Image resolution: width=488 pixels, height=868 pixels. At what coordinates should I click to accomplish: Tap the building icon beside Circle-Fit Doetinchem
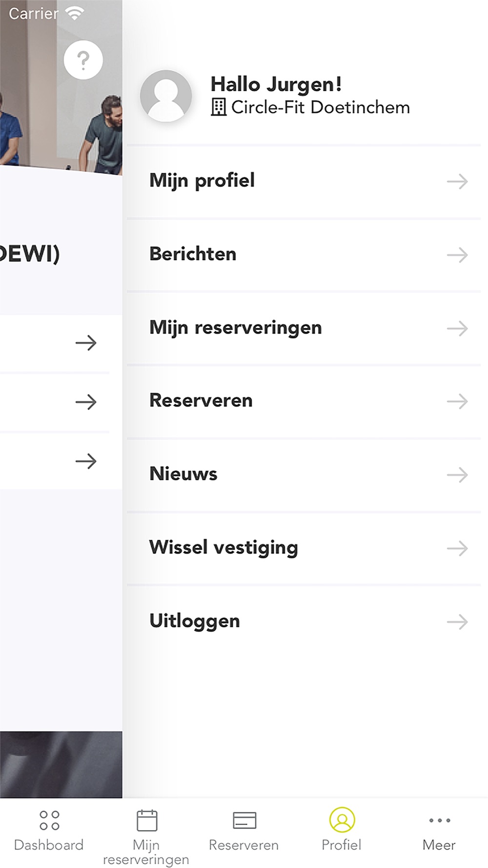click(x=219, y=107)
